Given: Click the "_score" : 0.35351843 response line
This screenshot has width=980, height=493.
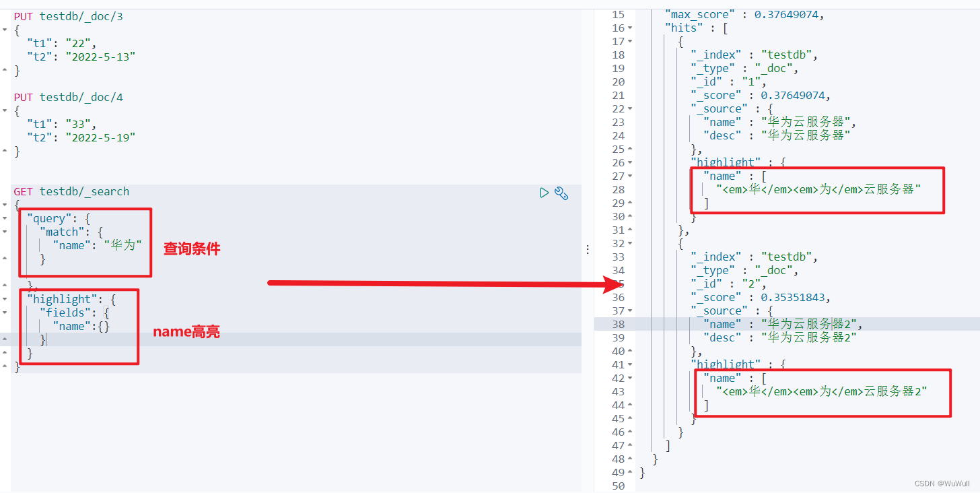Looking at the screenshot, I should (761, 297).
